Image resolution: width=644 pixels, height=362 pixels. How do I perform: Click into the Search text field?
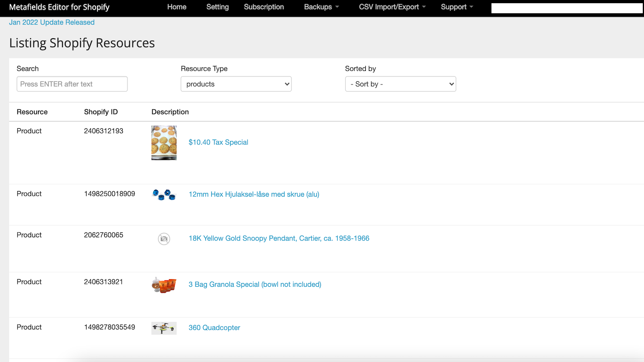click(x=72, y=84)
